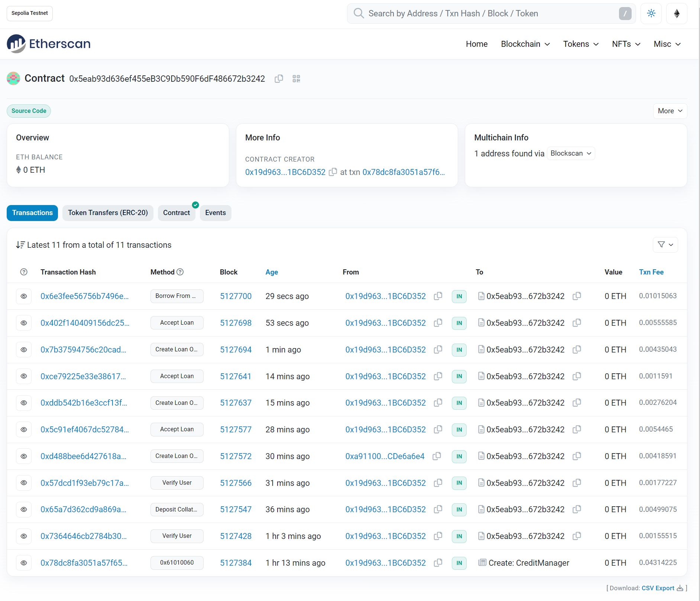Preview transaction 0x57dcd1f93eb79c17a via eye icon
Viewport: 700px width, 601px height.
coord(24,483)
